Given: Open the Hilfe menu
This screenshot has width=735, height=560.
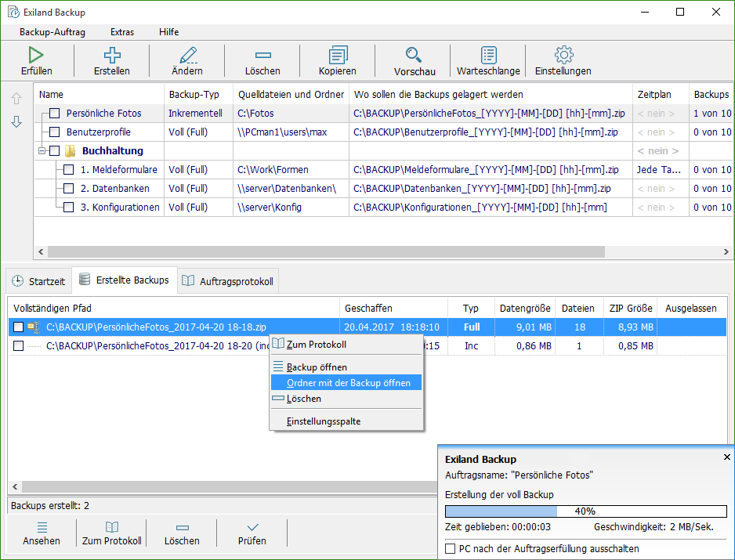Looking at the screenshot, I should (x=168, y=32).
